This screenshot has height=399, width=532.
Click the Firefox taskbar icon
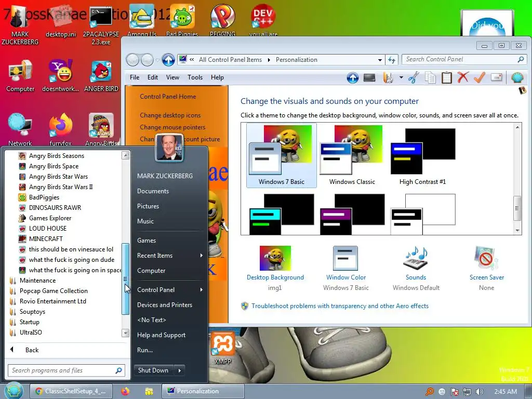pyautogui.click(x=125, y=391)
